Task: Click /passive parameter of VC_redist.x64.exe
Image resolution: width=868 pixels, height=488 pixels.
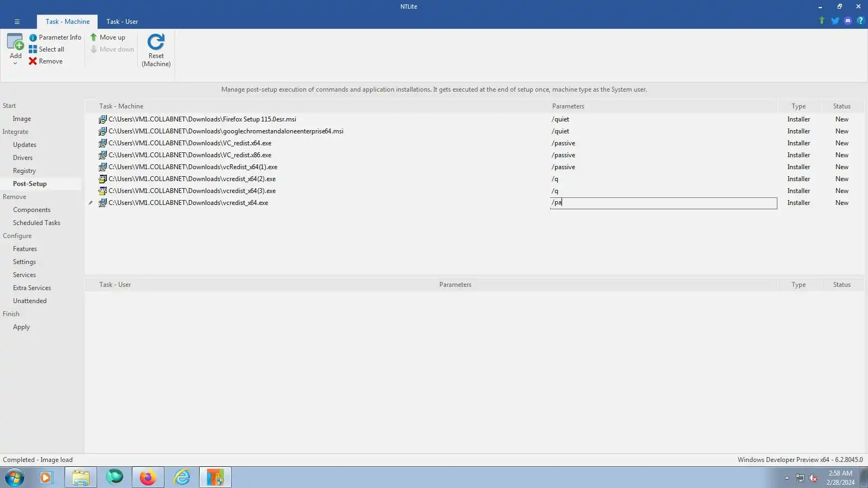Action: tap(563, 143)
